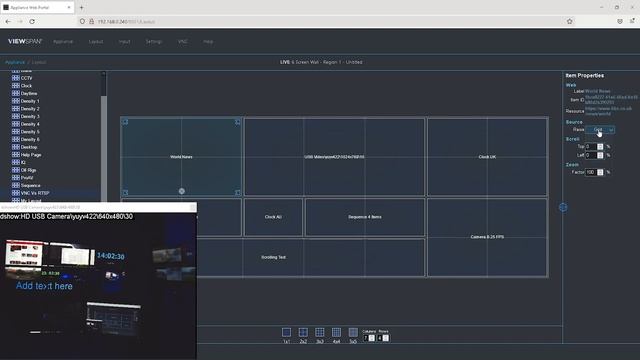Click bottom-left resize handle of World News tile

(125, 192)
